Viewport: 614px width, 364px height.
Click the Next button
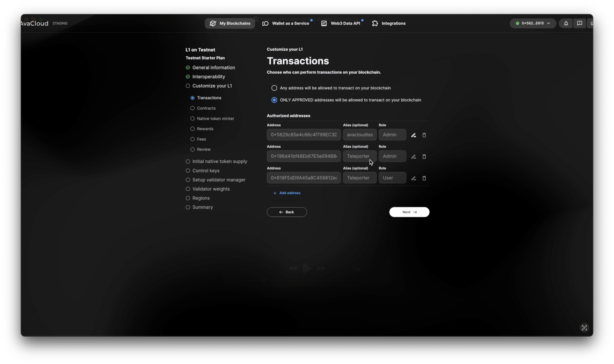point(409,212)
